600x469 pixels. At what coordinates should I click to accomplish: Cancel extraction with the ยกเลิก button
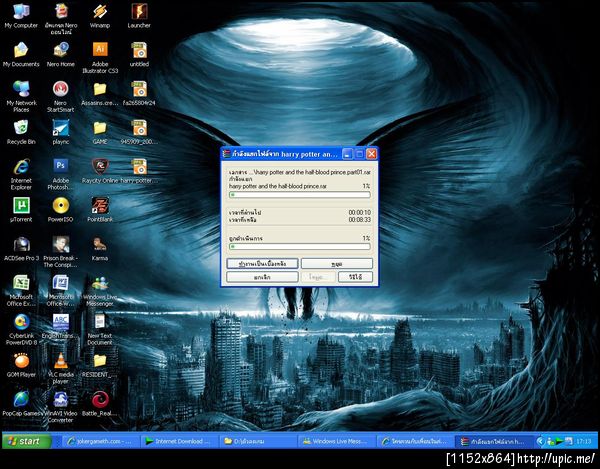262,277
